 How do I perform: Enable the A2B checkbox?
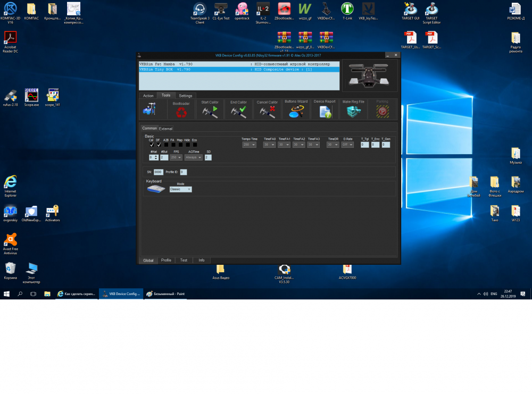[x=166, y=144]
